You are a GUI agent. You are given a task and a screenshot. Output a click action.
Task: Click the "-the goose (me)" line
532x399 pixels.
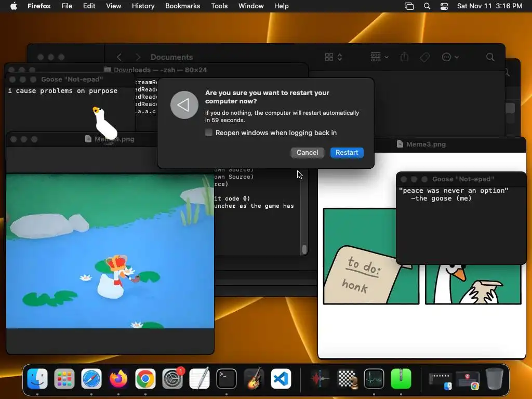point(441,198)
